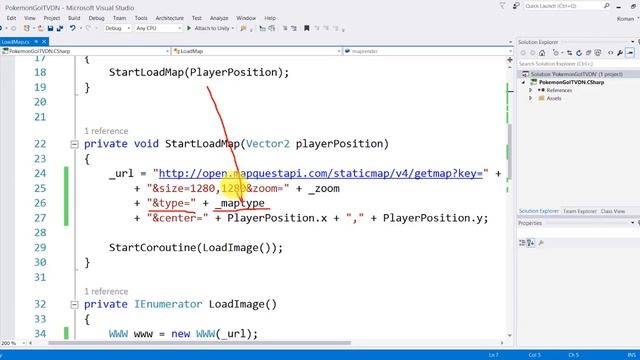This screenshot has height=360, width=640.
Task: Click the New Project icon in toolbar
Action: tap(27, 28)
